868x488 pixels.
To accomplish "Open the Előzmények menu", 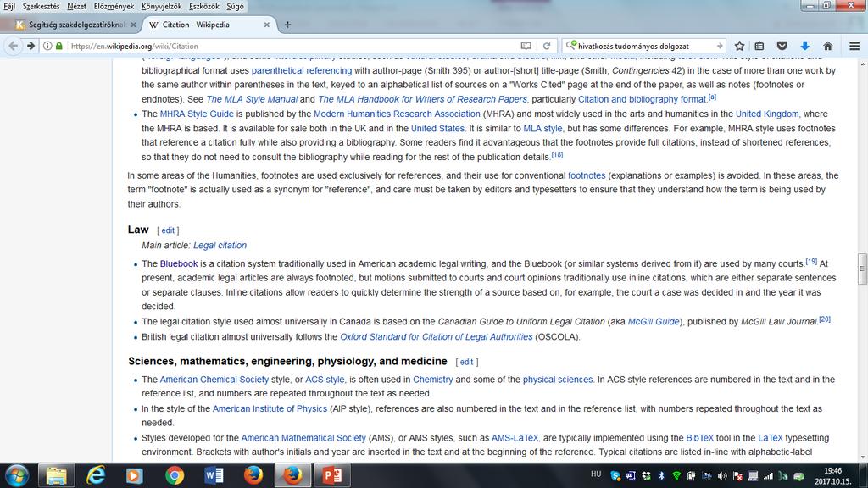I will (x=114, y=6).
